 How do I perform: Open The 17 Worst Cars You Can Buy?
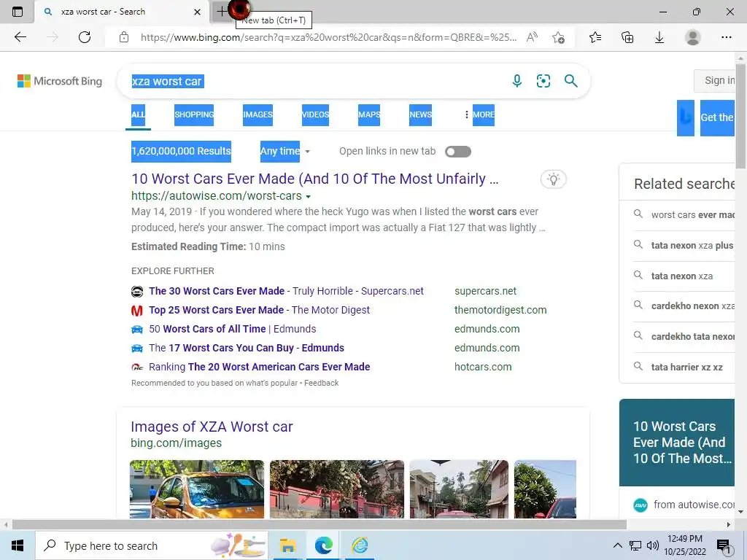pos(247,348)
